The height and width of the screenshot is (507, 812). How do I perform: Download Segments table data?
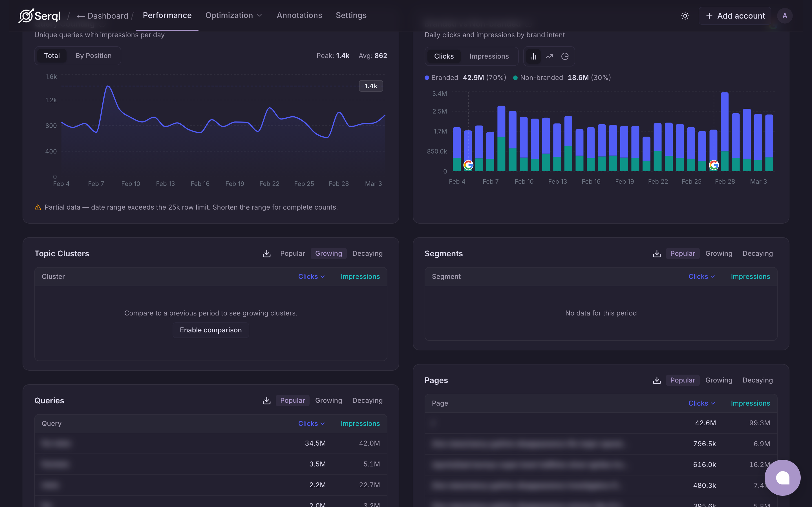tap(657, 253)
